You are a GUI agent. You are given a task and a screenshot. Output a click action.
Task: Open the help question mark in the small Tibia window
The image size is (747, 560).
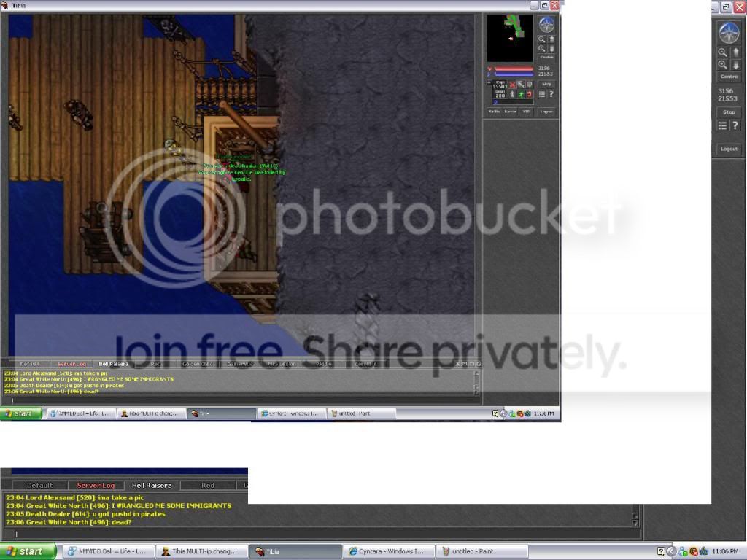pos(551,94)
